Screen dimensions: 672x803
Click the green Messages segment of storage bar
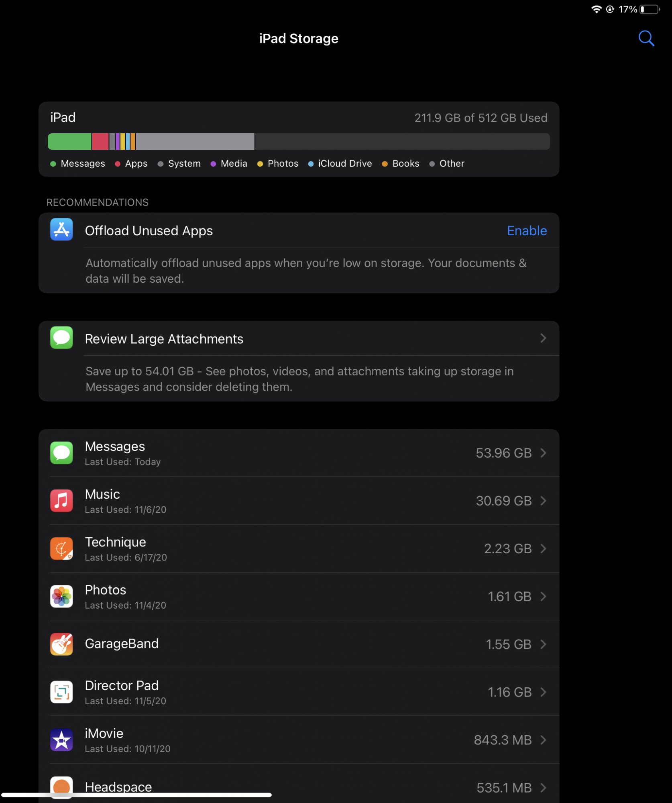[69, 141]
